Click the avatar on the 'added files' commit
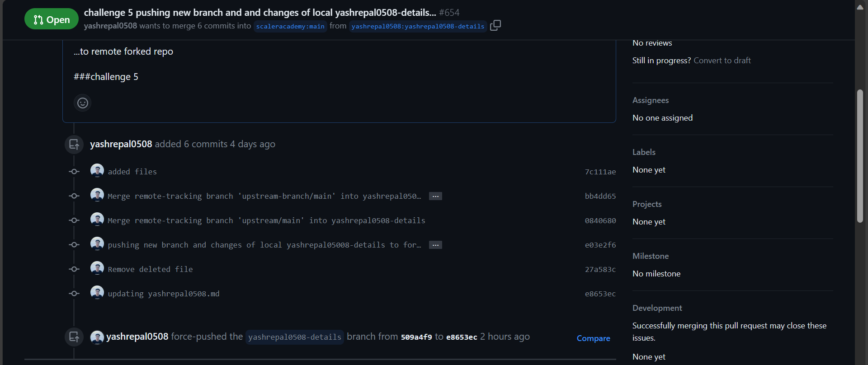This screenshot has width=868, height=365. 97,170
